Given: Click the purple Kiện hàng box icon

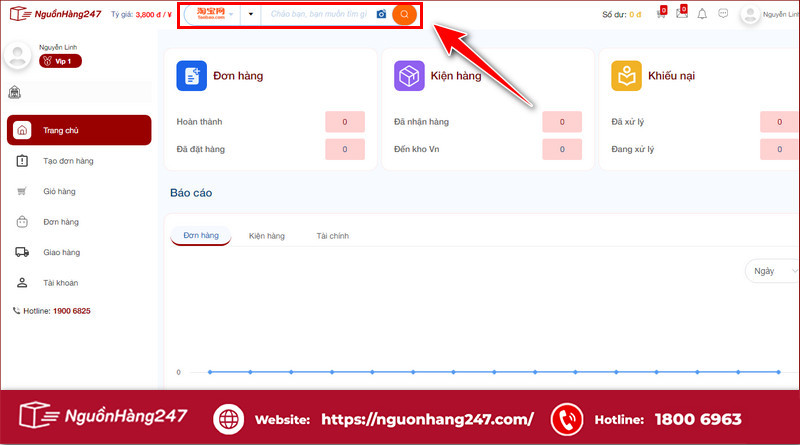Looking at the screenshot, I should 409,76.
